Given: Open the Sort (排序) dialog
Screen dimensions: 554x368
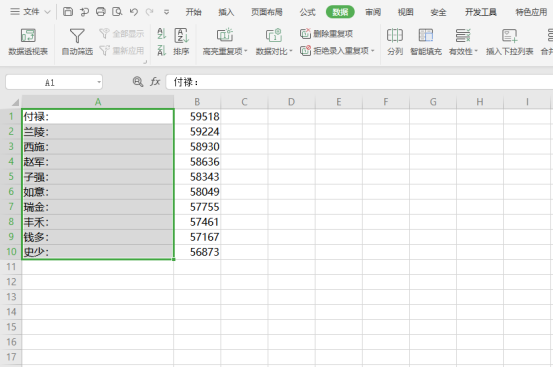Looking at the screenshot, I should [181, 42].
